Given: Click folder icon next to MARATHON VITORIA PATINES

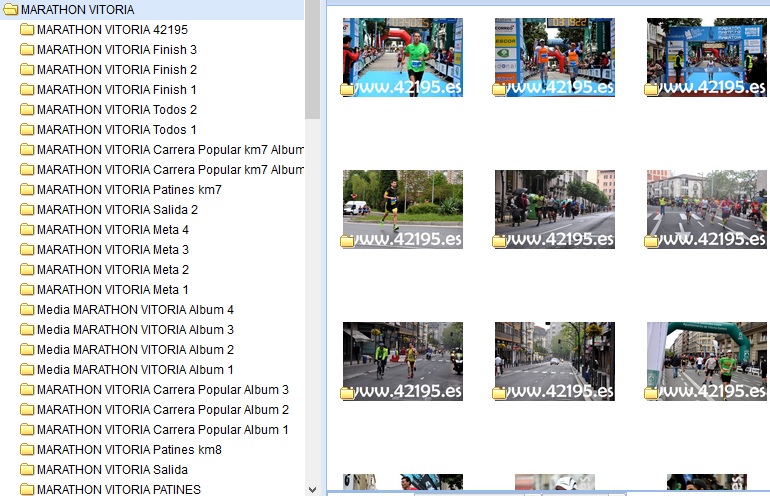Looking at the screenshot, I should pos(27,490).
